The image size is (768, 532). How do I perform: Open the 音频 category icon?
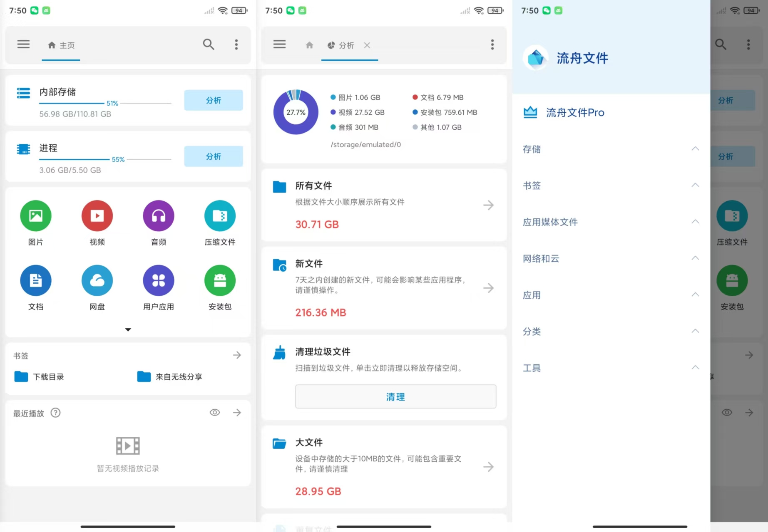(158, 216)
